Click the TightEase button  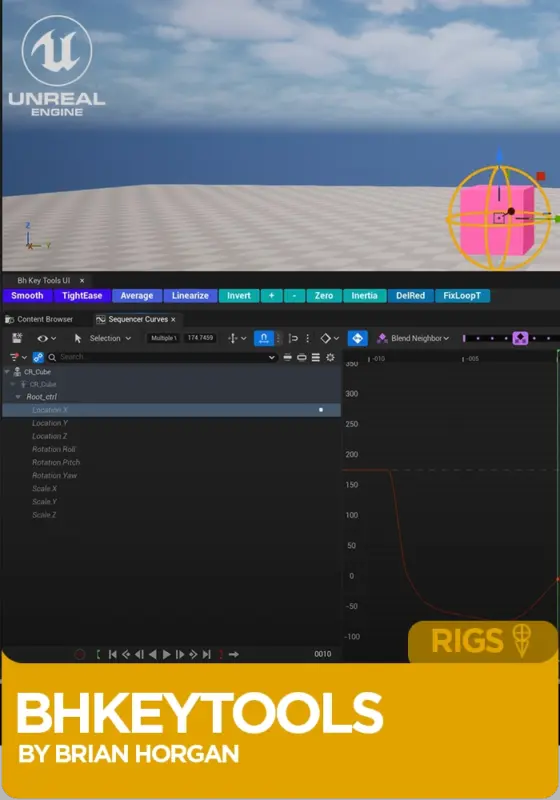82,296
